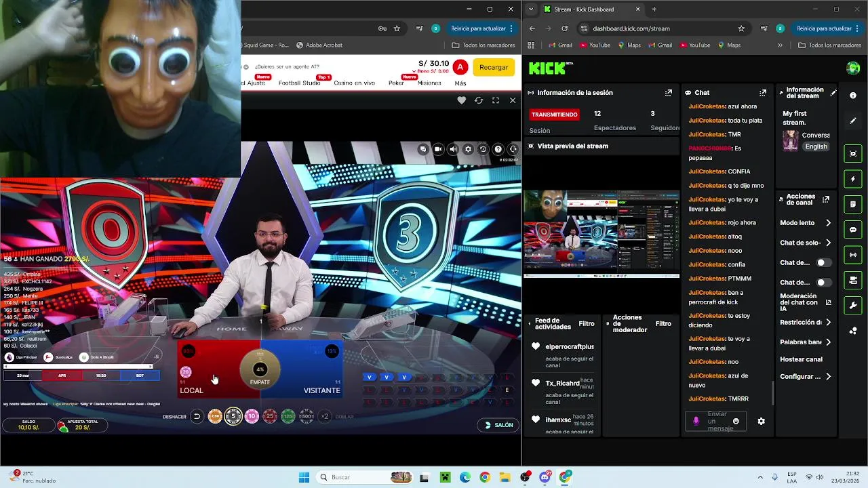
Task: Open the Casino en vivo tab
Action: coord(354,83)
